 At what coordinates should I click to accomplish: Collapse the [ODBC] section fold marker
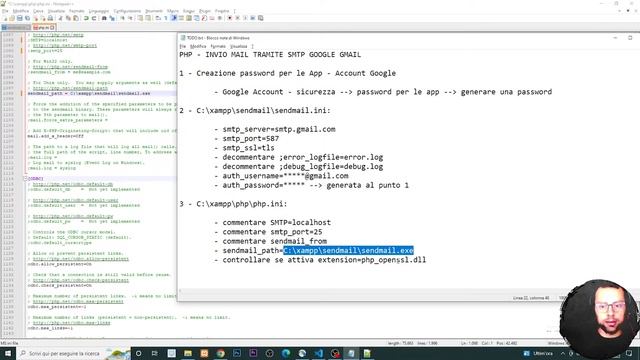(x=25, y=179)
